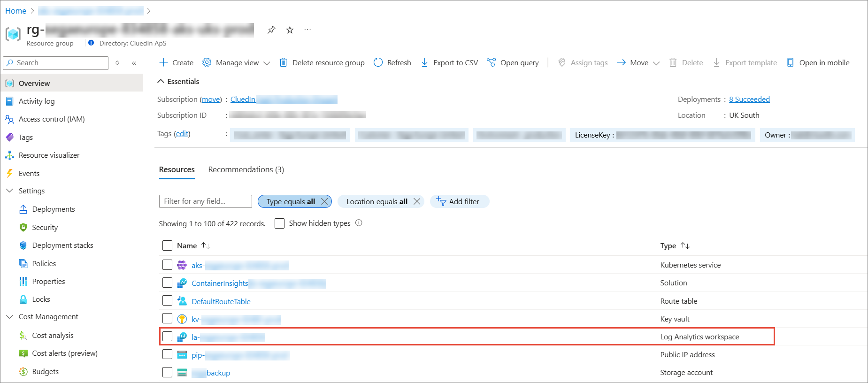Select the Resources tab
The height and width of the screenshot is (383, 868).
177,169
